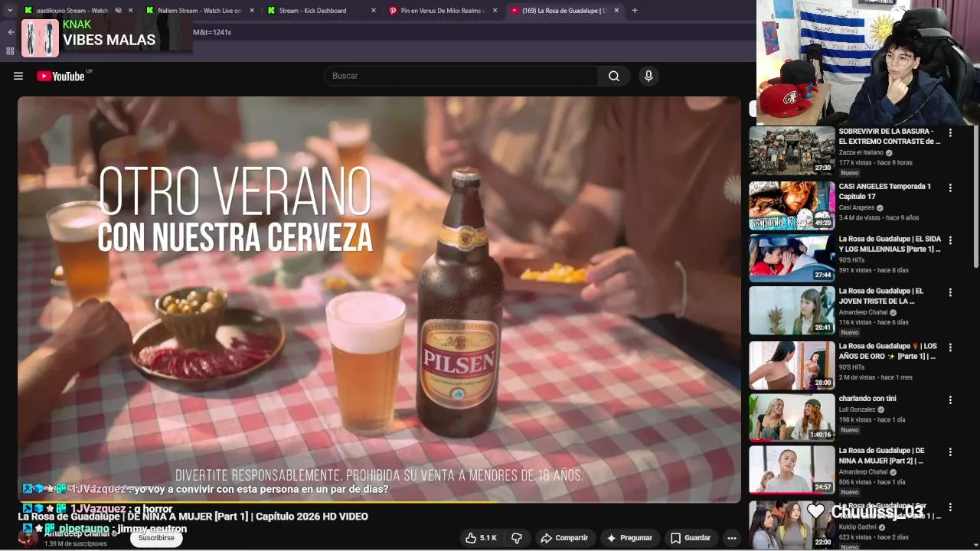Open SOBREVIVIR DE LA BASURA thumbnail
This screenshot has height=551, width=980.
[792, 151]
